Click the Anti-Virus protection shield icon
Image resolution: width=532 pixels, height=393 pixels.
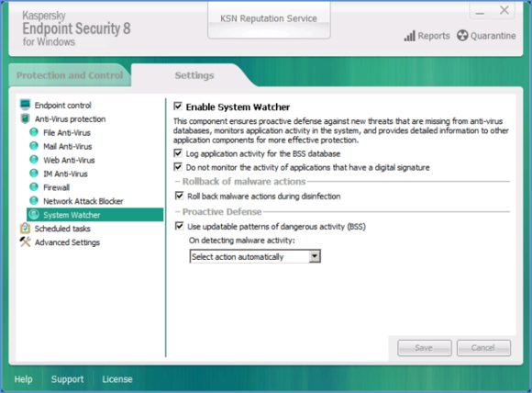click(x=25, y=118)
